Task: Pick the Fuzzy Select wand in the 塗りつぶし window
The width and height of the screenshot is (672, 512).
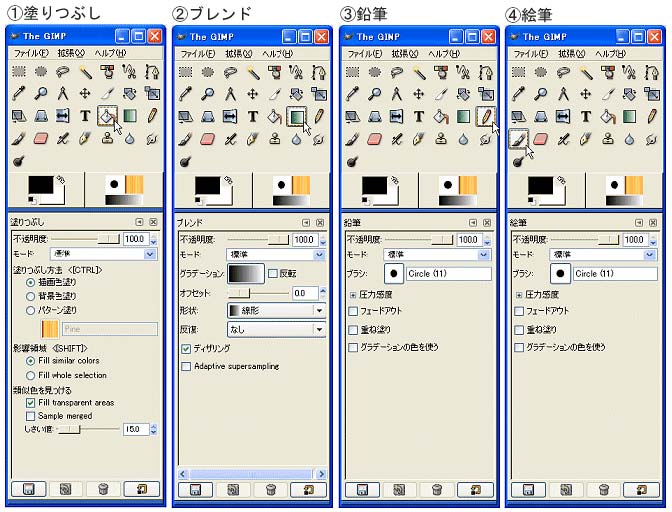Action: (x=85, y=72)
